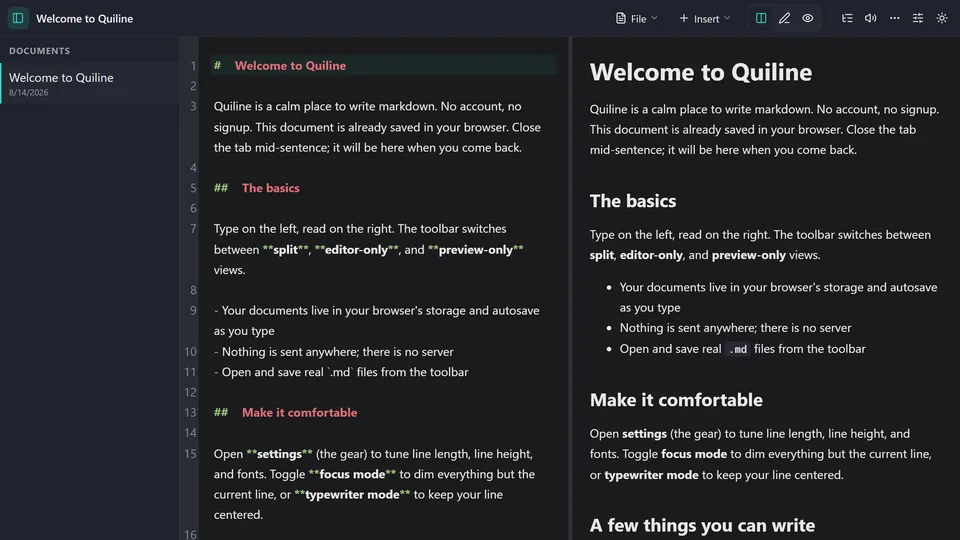Open the File dropdown menu
The width and height of the screenshot is (960, 540).
tap(637, 18)
